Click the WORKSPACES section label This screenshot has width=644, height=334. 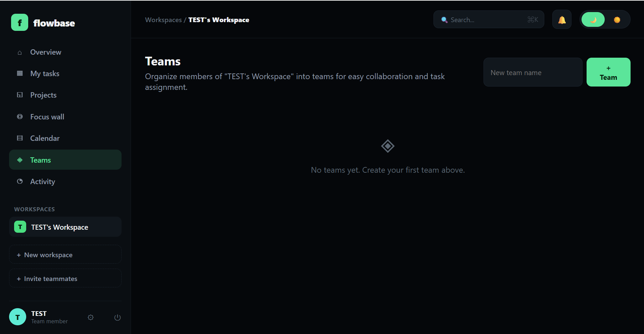point(35,209)
